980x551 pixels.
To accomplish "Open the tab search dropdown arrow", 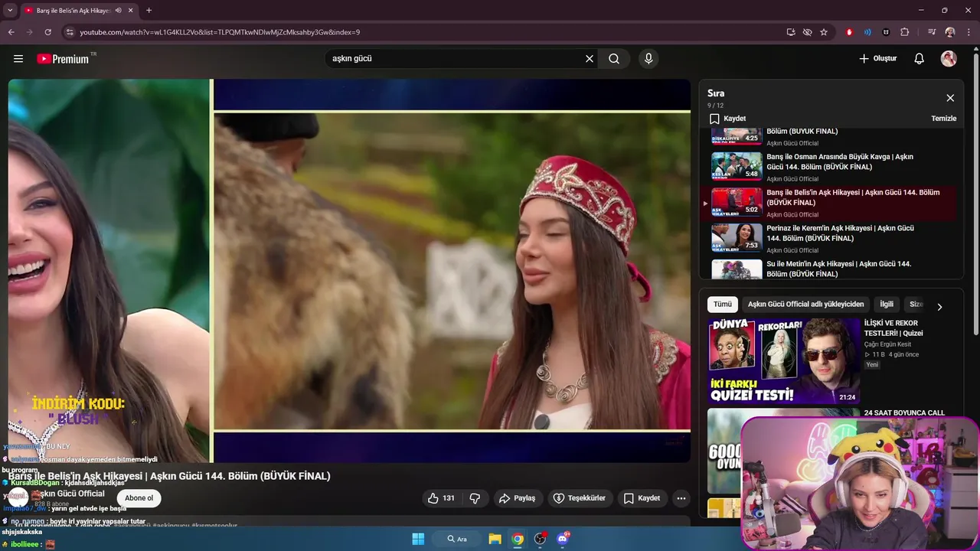I will pos(10,10).
